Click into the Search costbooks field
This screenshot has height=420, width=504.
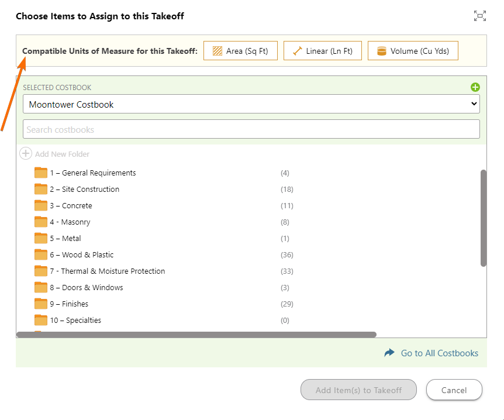[x=251, y=129]
